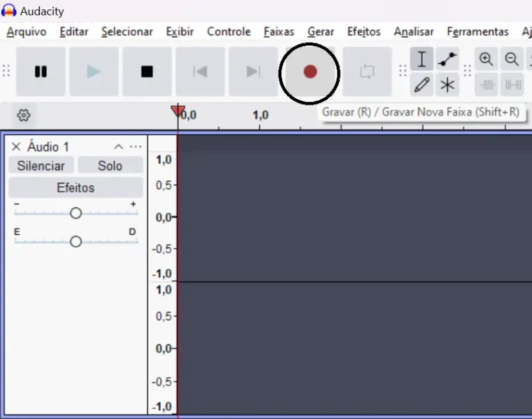Open the Efeitos menu in the menu bar
The width and height of the screenshot is (532, 419).
tap(364, 31)
